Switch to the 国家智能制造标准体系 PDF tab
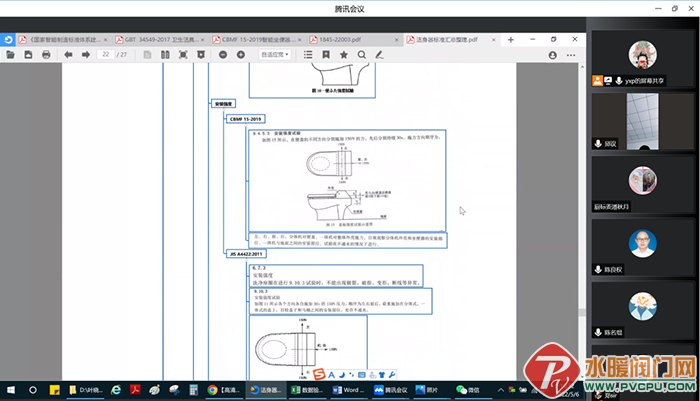This screenshot has width=700, height=401. 64,40
